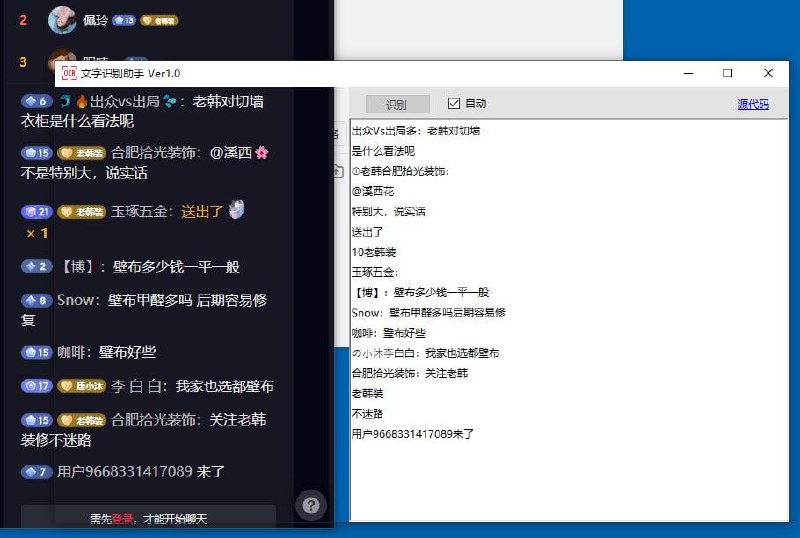Open the 源代码 link
This screenshot has width=800, height=538.
(753, 104)
